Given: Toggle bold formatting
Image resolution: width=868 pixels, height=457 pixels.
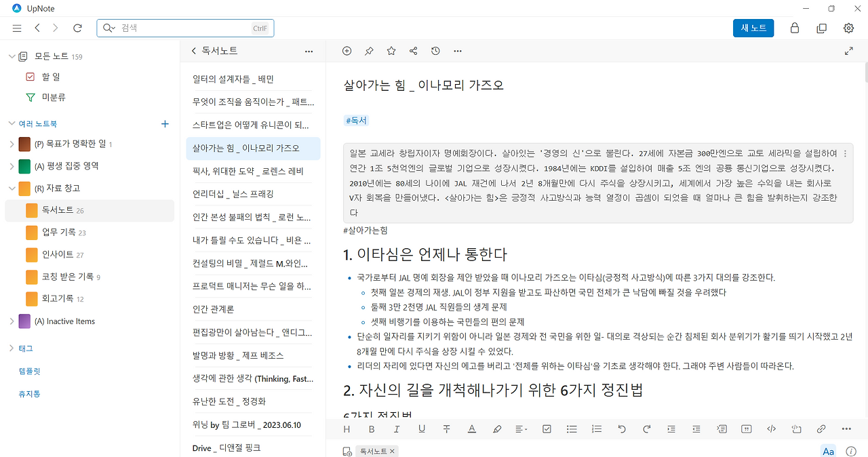Looking at the screenshot, I should click(x=372, y=429).
